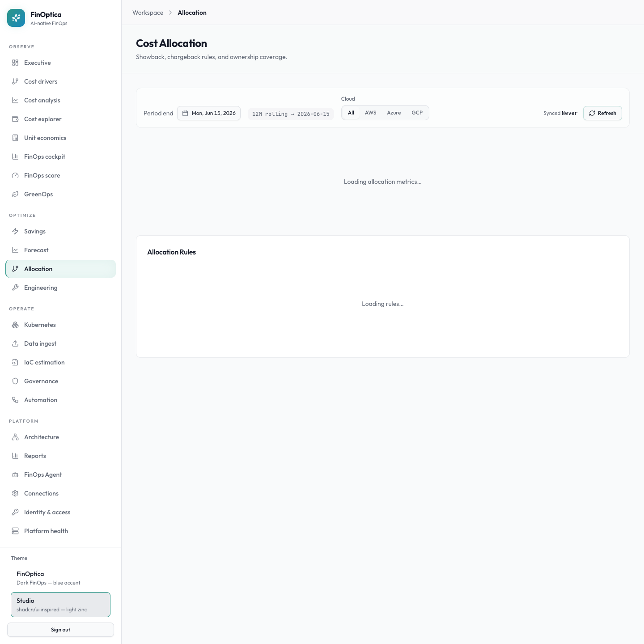The height and width of the screenshot is (644, 644).
Task: Click the Engineering wrench icon
Action: [x=15, y=288]
